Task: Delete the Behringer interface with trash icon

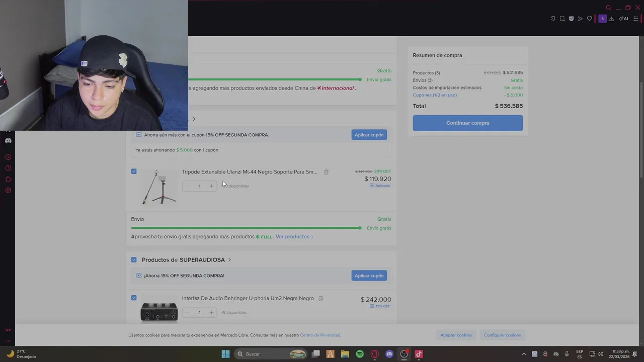Action: pos(320,298)
